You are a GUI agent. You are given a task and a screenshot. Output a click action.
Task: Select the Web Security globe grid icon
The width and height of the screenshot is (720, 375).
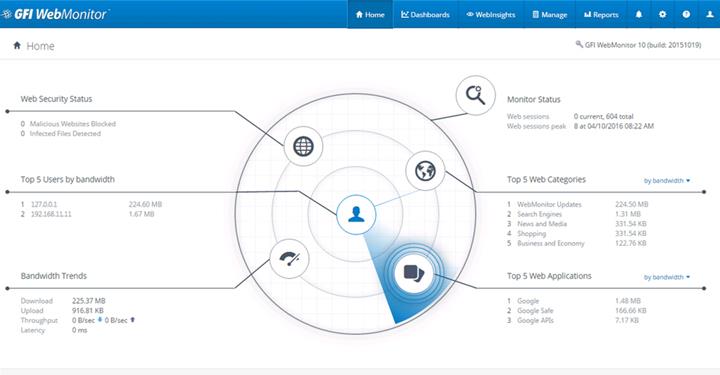[x=303, y=146]
